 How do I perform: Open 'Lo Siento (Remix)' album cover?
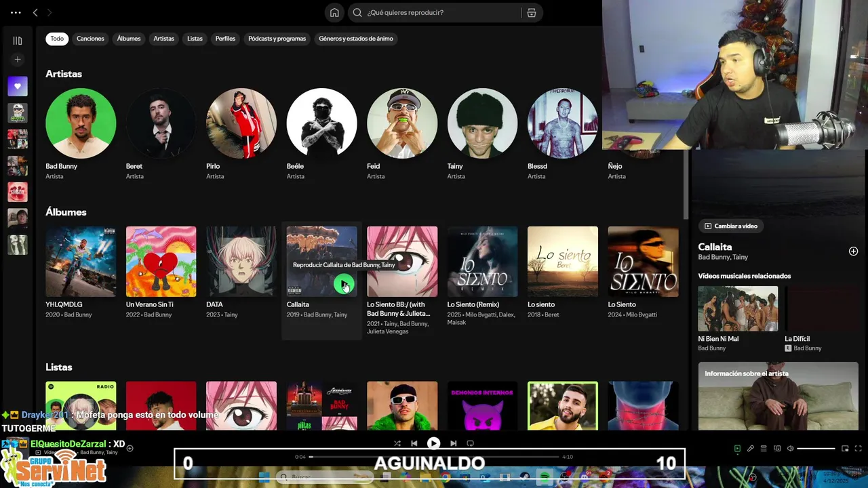click(482, 262)
